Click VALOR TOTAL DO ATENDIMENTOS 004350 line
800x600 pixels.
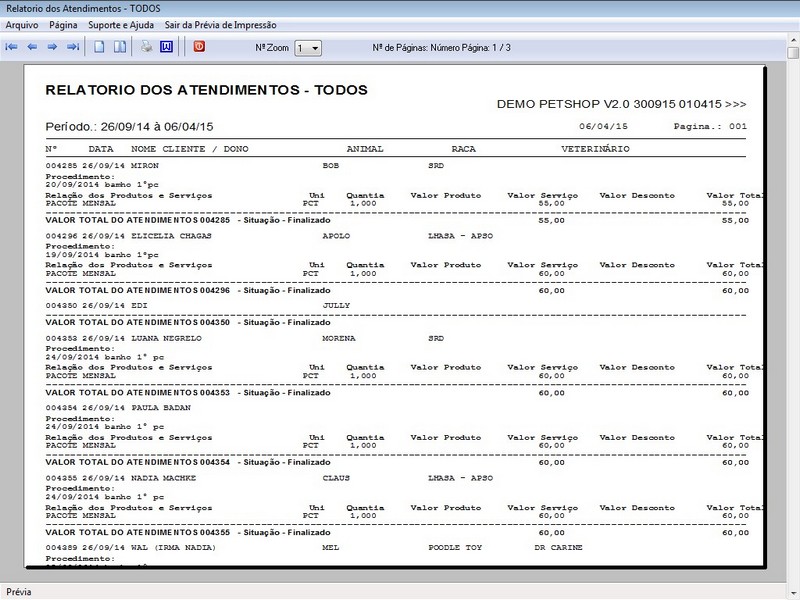pyautogui.click(x=188, y=322)
